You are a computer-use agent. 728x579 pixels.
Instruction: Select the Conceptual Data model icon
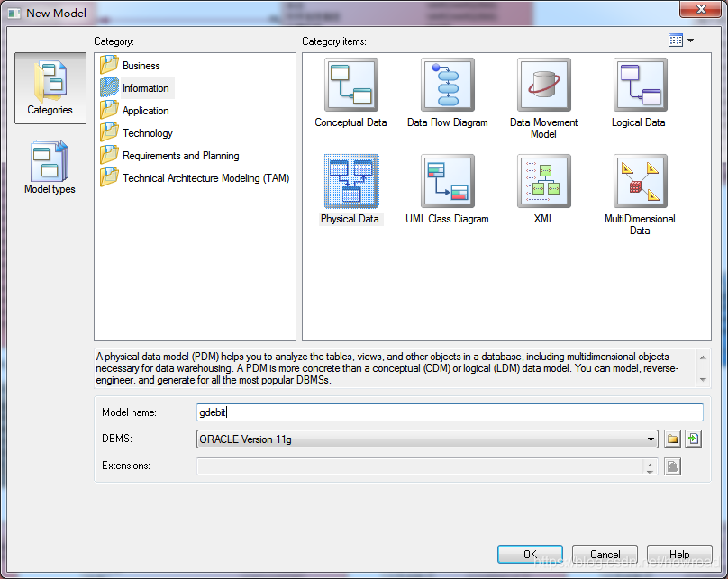tap(351, 85)
